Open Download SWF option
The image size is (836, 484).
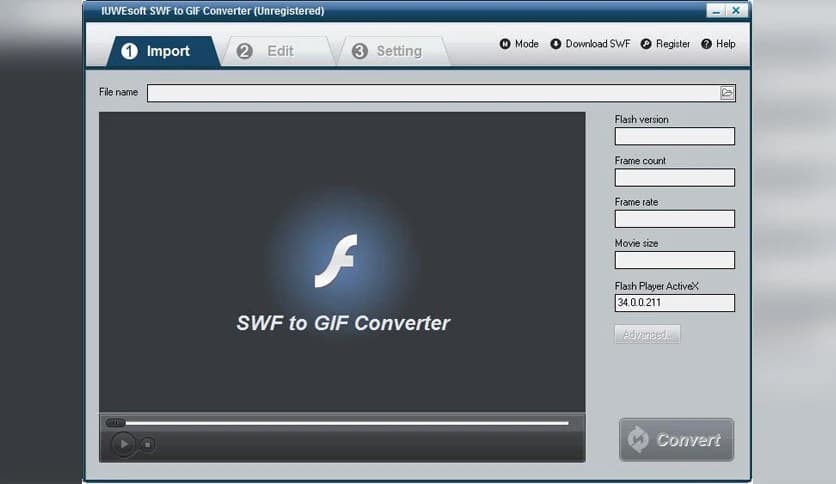(x=590, y=44)
